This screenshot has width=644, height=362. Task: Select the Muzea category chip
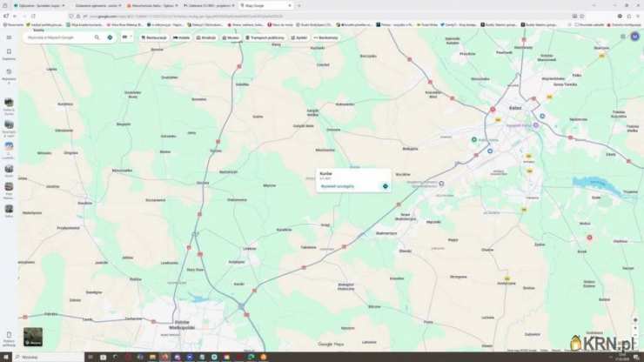tap(231, 37)
